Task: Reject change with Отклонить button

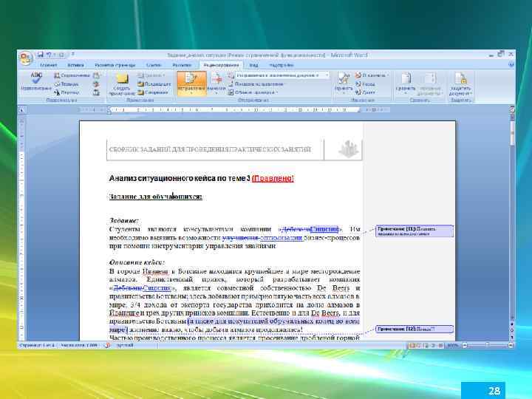Action: click(x=372, y=75)
